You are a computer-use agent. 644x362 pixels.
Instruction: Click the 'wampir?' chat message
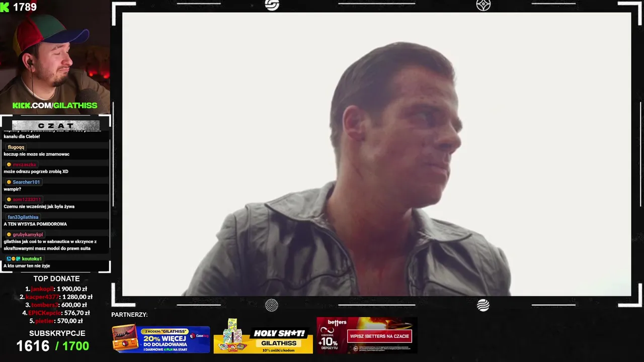click(13, 189)
